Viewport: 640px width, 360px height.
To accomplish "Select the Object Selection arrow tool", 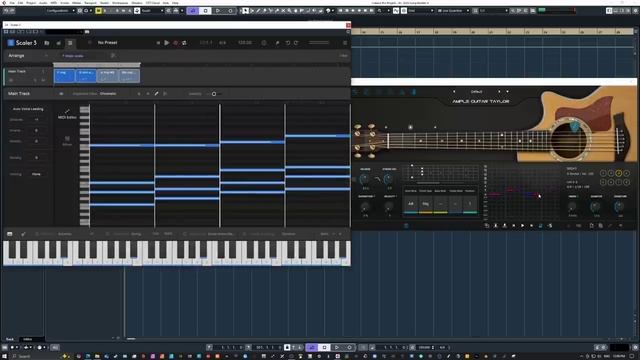I will [245, 11].
